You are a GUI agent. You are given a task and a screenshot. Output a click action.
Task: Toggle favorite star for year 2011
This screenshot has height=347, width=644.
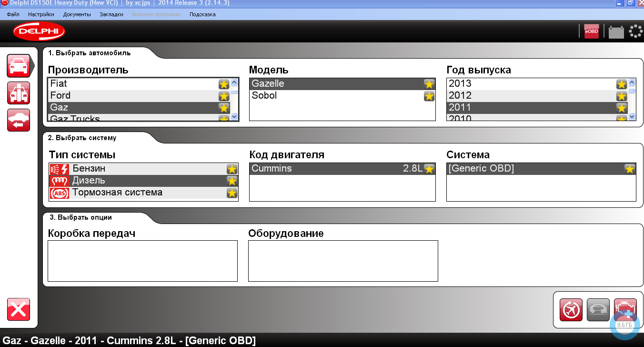[x=622, y=108]
